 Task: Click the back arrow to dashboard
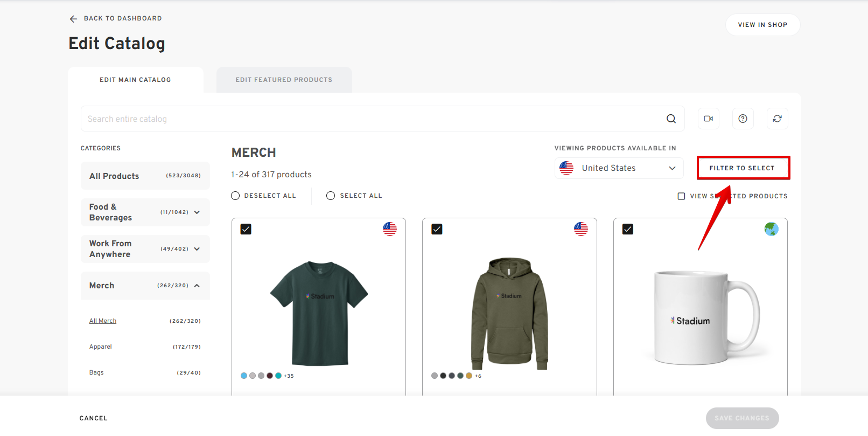pyautogui.click(x=73, y=19)
